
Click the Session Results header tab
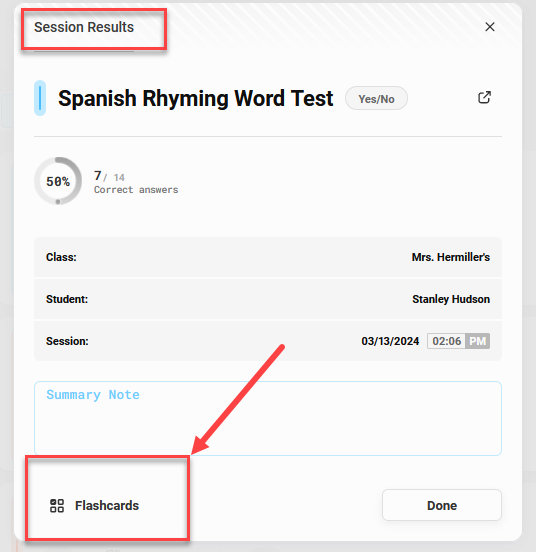pyautogui.click(x=84, y=27)
